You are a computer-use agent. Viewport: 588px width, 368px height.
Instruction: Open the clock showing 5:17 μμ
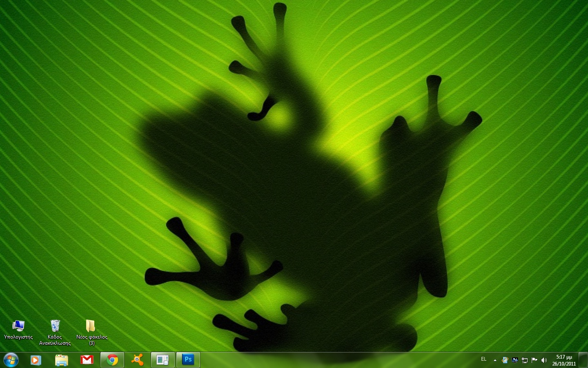[x=564, y=360]
